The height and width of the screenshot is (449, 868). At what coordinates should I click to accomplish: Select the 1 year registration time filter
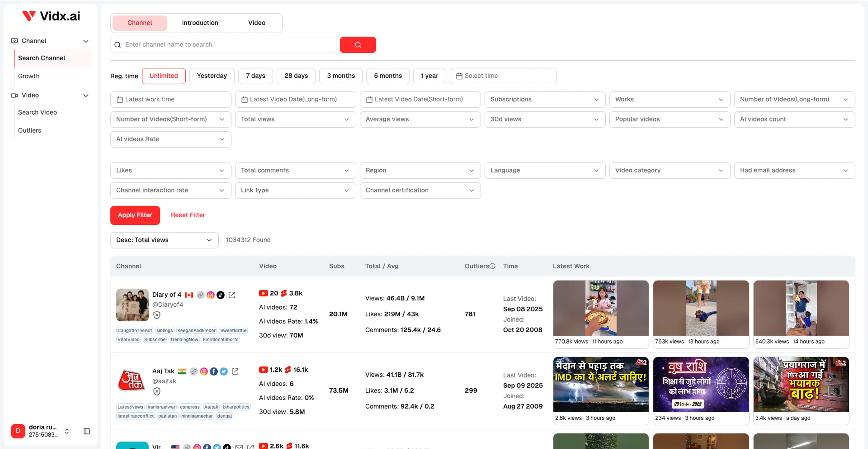tap(430, 76)
